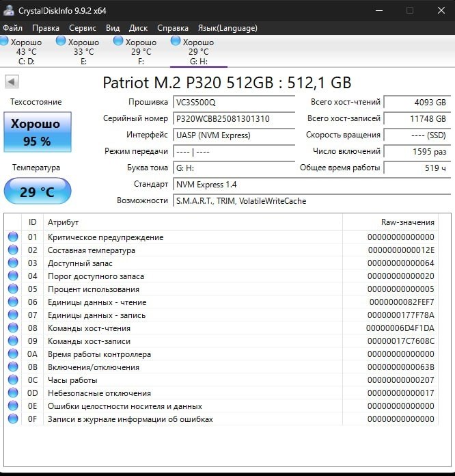Click raw value 000000177F78A
Image resolution: width=455 pixels, height=476 pixels.
click(401, 315)
